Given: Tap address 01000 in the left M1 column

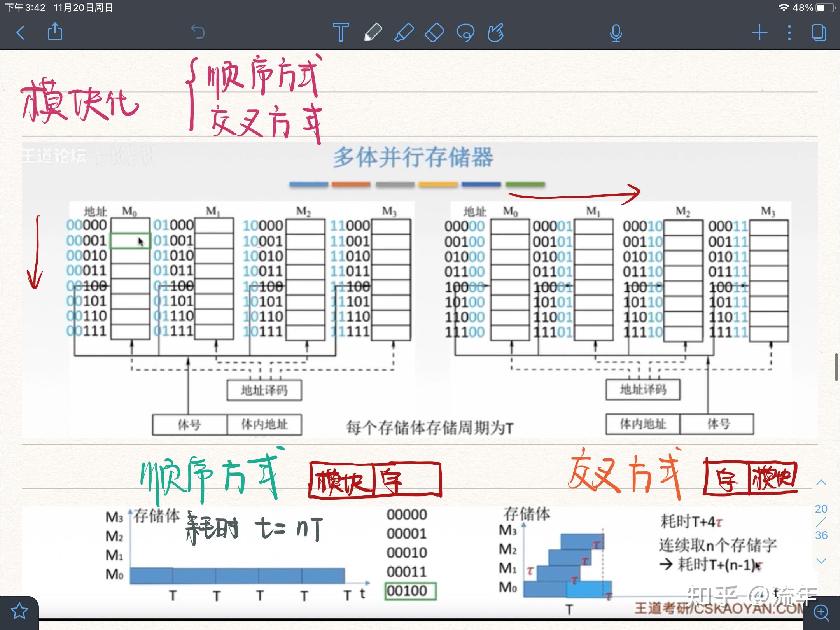Looking at the screenshot, I should click(x=173, y=225).
